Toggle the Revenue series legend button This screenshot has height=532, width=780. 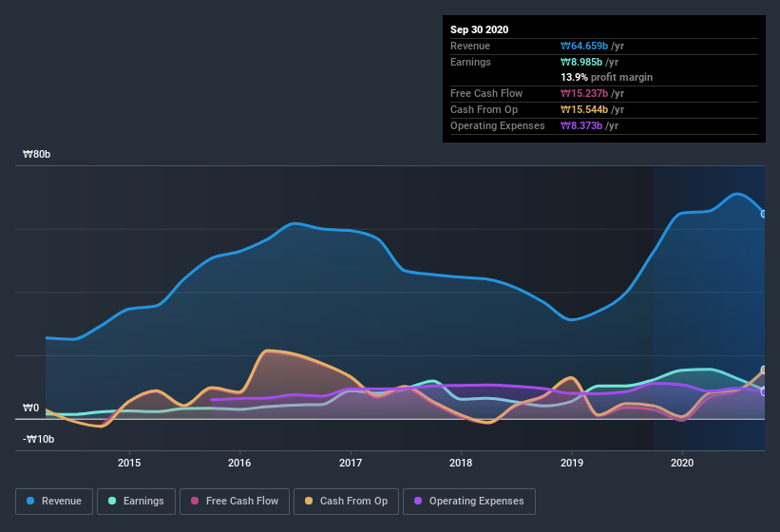click(x=55, y=501)
